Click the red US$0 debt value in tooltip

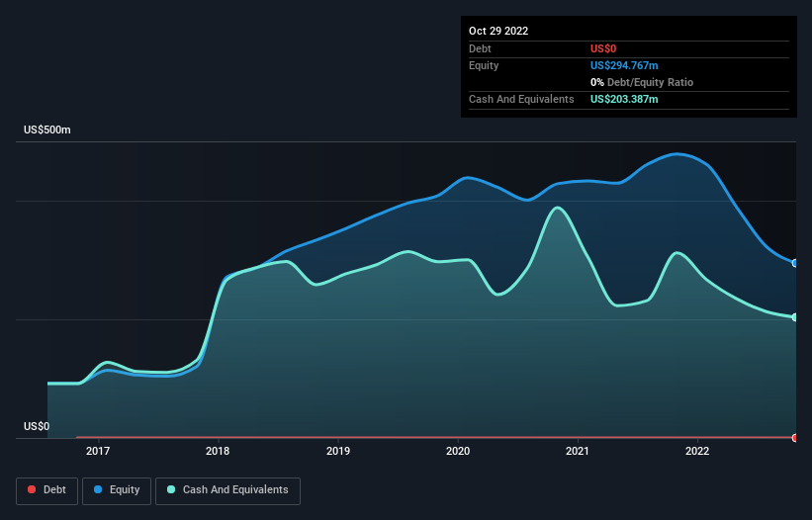pos(603,48)
